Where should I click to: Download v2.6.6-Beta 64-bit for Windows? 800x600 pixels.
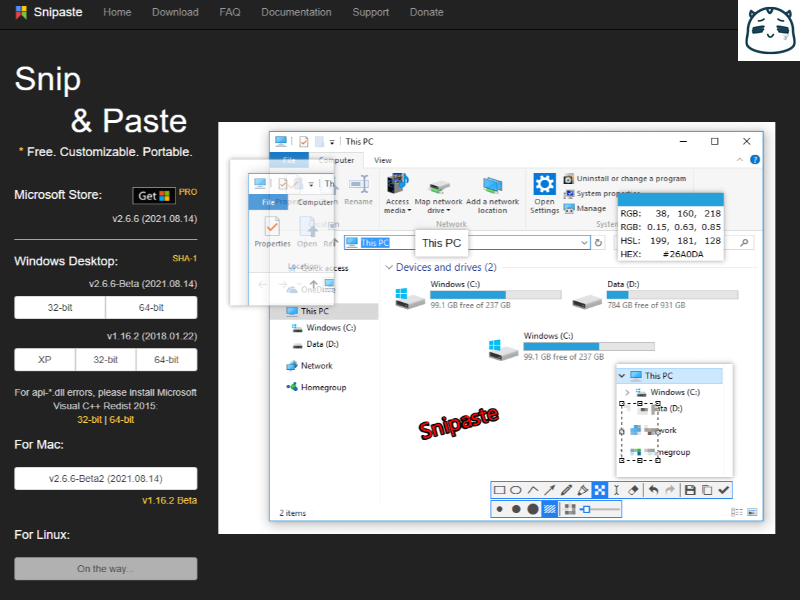(152, 308)
